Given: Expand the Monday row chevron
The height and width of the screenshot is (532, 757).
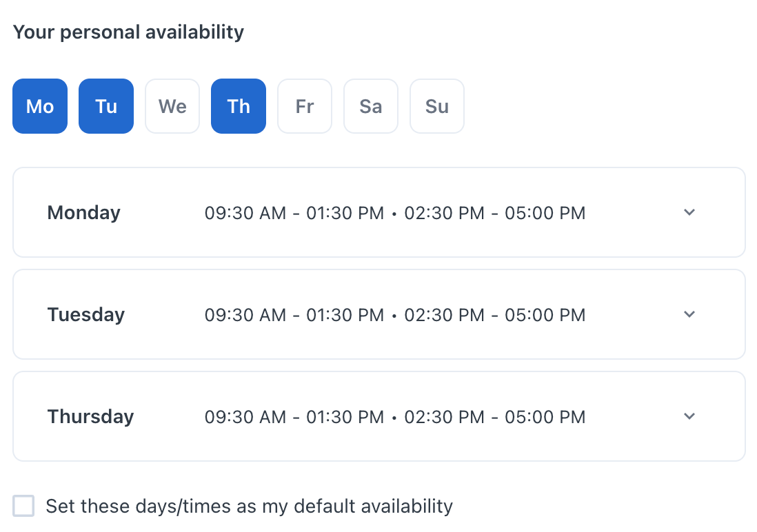Looking at the screenshot, I should click(x=689, y=212).
